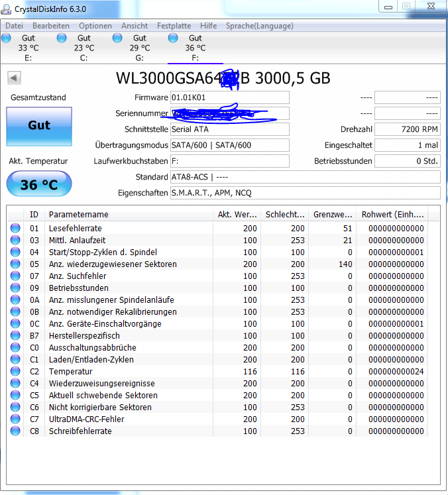Click status orb of Anz. notwendiger Rekalibrierungen row

(x=15, y=311)
